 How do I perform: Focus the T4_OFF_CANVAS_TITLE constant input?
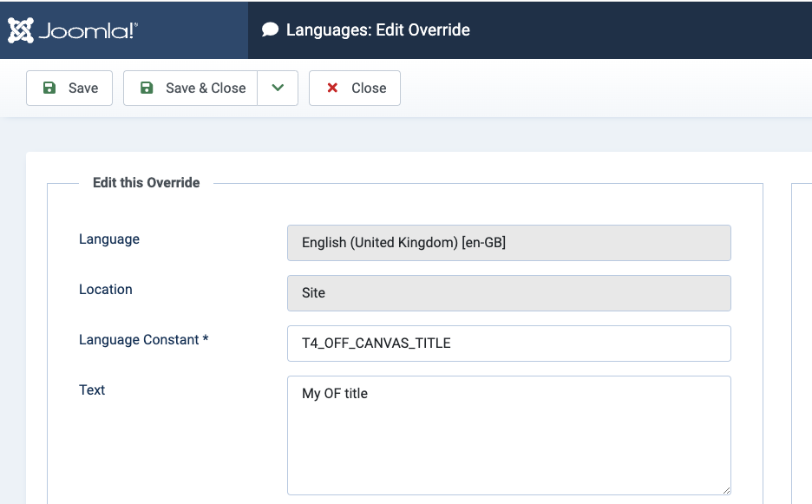508,344
